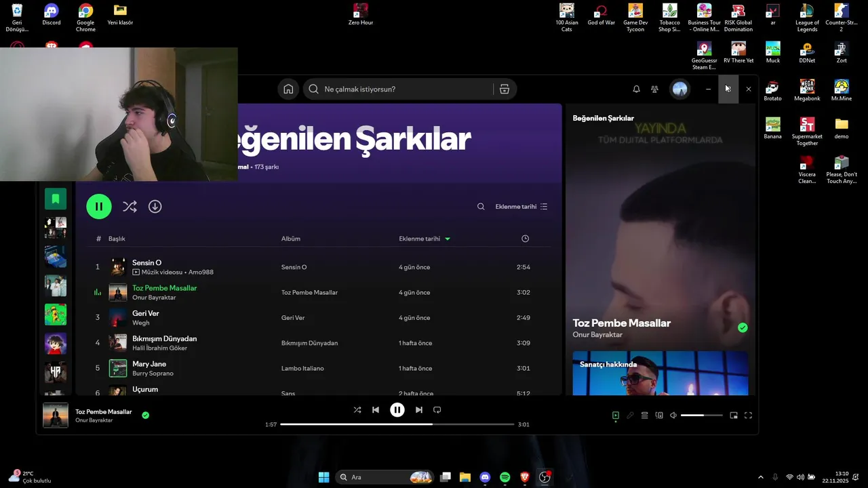
Task: Open the mini player icon
Action: pos(734,415)
